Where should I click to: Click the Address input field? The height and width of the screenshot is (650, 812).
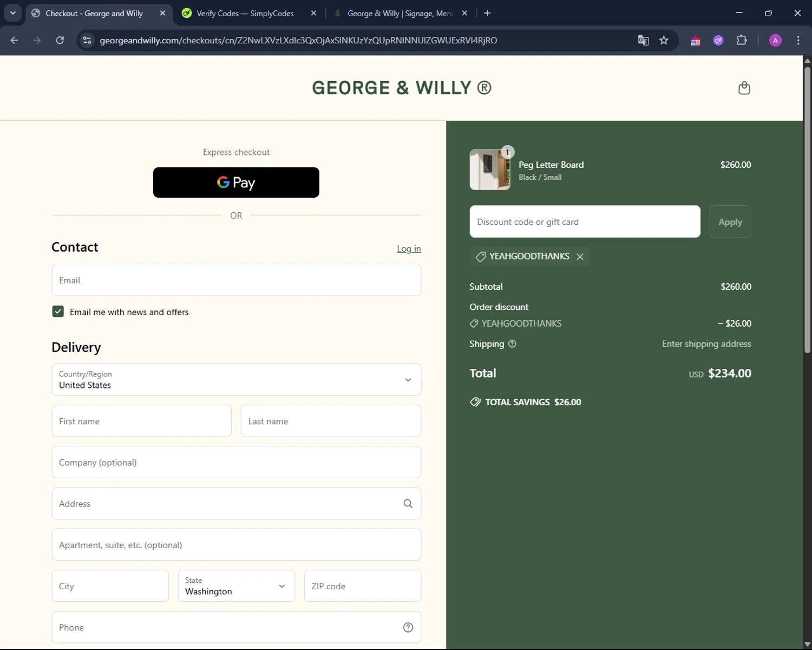click(x=236, y=504)
